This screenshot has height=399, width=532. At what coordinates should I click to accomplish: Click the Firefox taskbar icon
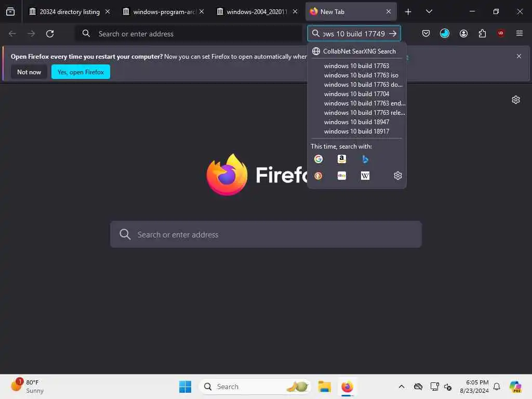tap(347, 387)
